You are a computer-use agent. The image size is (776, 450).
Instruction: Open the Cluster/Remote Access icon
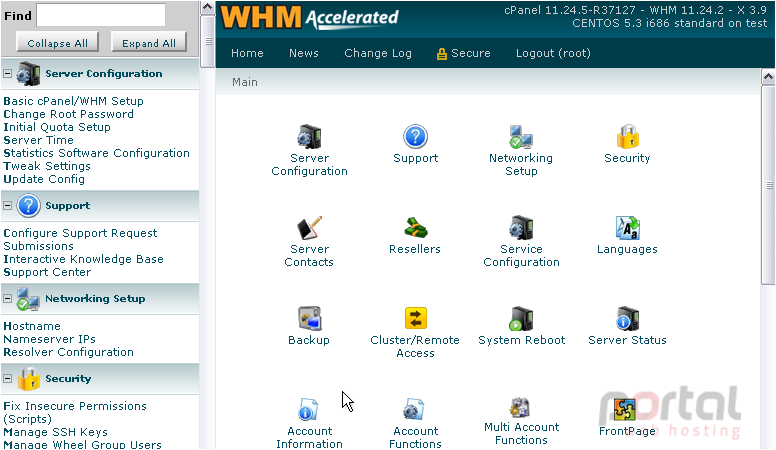click(x=415, y=318)
